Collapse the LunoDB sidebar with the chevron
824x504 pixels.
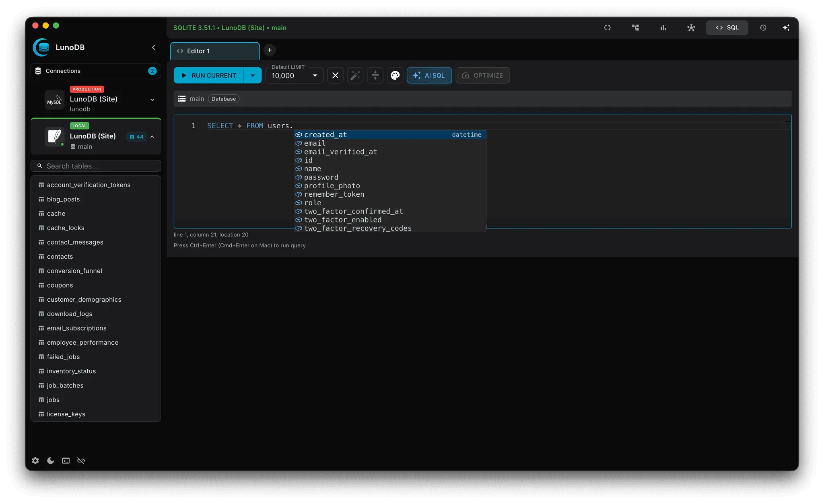coord(153,47)
